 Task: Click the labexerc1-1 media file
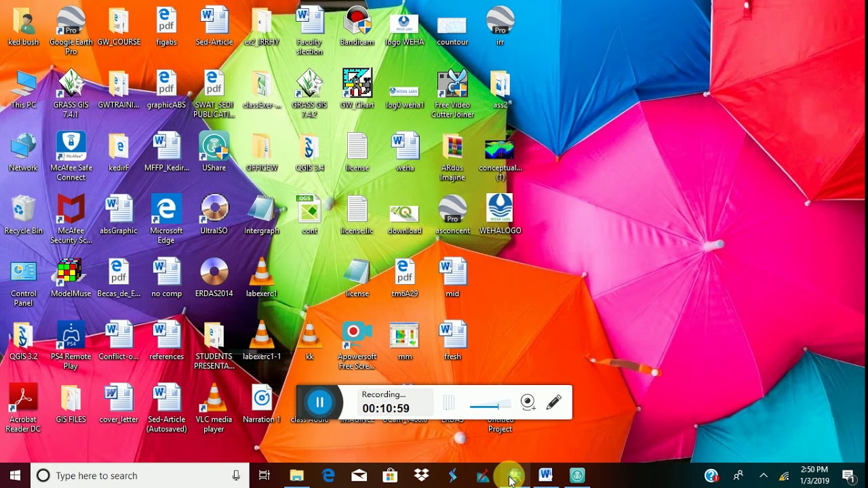coord(262,341)
